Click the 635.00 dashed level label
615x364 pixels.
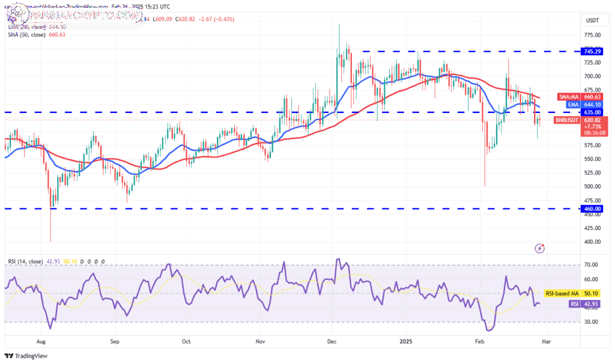coord(592,112)
